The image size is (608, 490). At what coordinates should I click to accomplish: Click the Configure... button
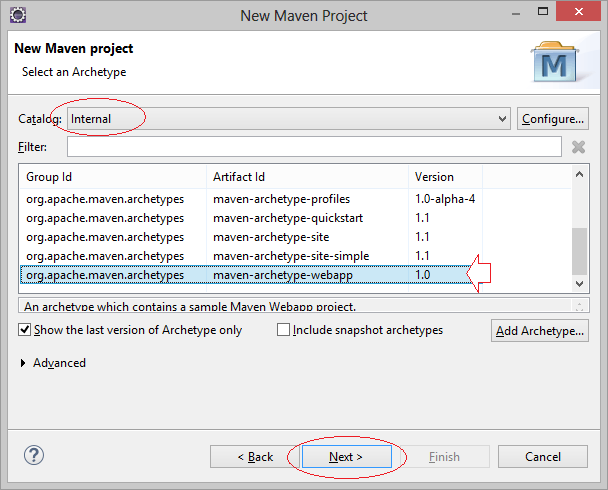click(553, 119)
